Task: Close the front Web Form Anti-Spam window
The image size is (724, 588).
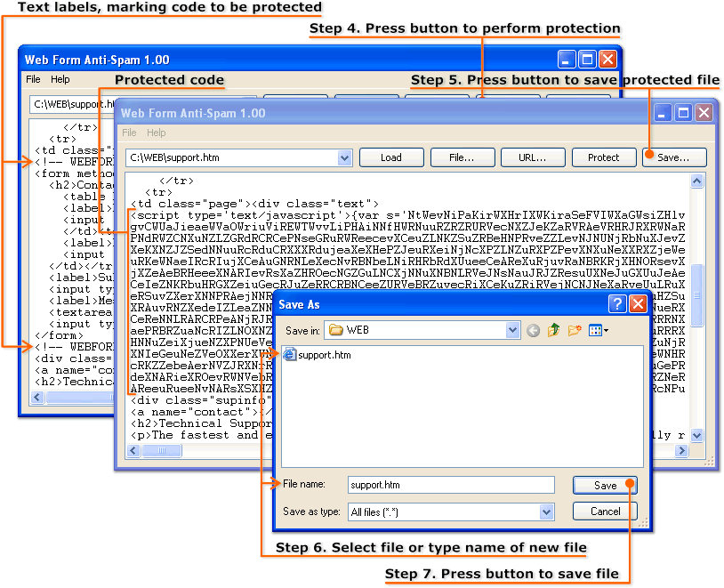Action: [704, 113]
